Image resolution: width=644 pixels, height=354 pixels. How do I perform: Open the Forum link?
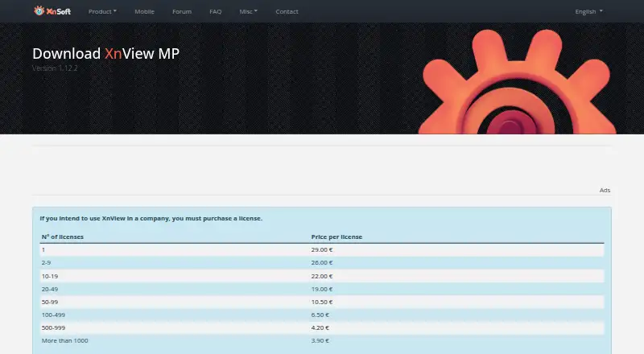pyautogui.click(x=182, y=11)
